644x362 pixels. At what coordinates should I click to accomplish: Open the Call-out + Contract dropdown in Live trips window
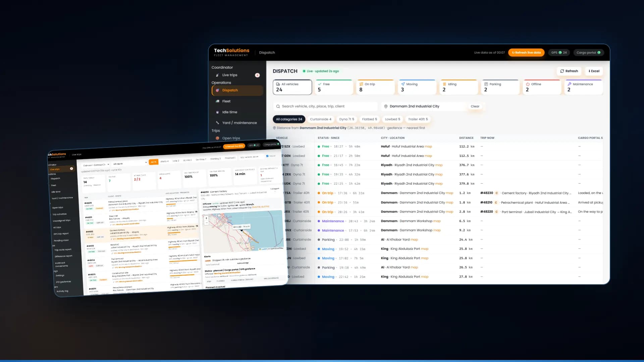point(96,165)
